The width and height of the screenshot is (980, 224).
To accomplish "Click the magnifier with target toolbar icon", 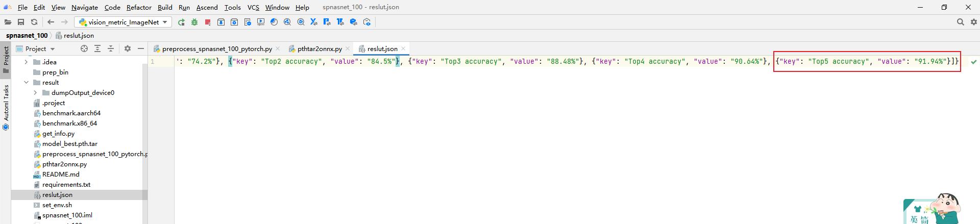I will click(301, 22).
